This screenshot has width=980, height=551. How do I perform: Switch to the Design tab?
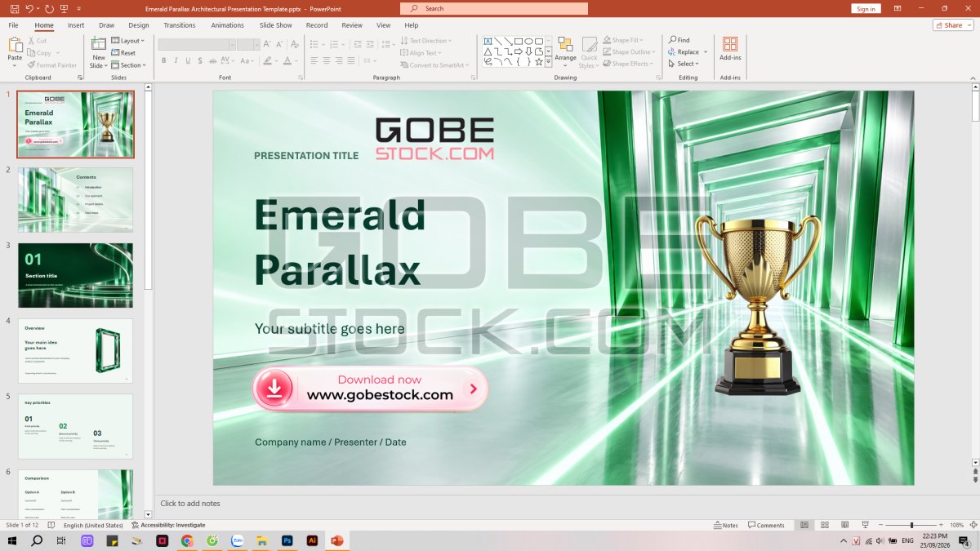139,25
